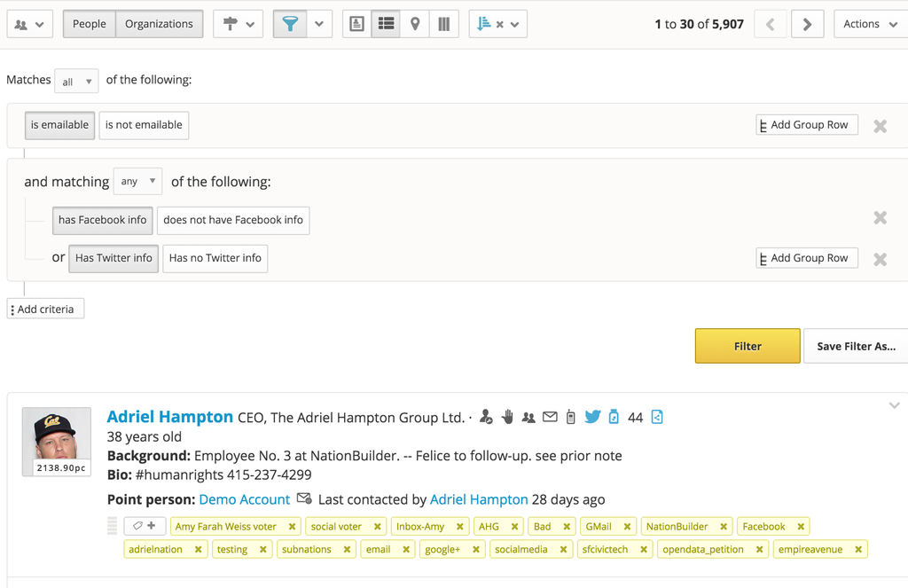
Task: Remove the emailable criteria row
Action: click(x=881, y=126)
